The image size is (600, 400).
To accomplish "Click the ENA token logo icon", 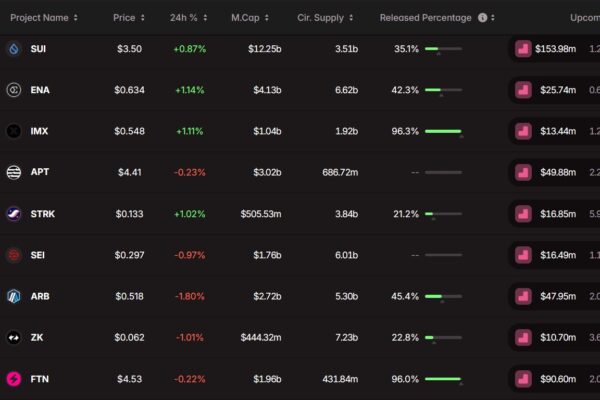I will [x=14, y=90].
